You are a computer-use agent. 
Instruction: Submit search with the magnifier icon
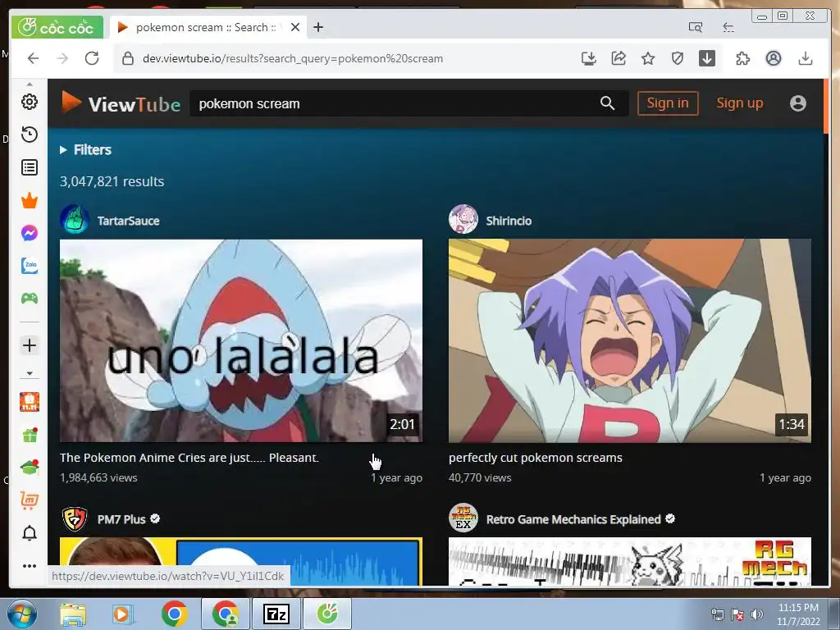tap(607, 103)
